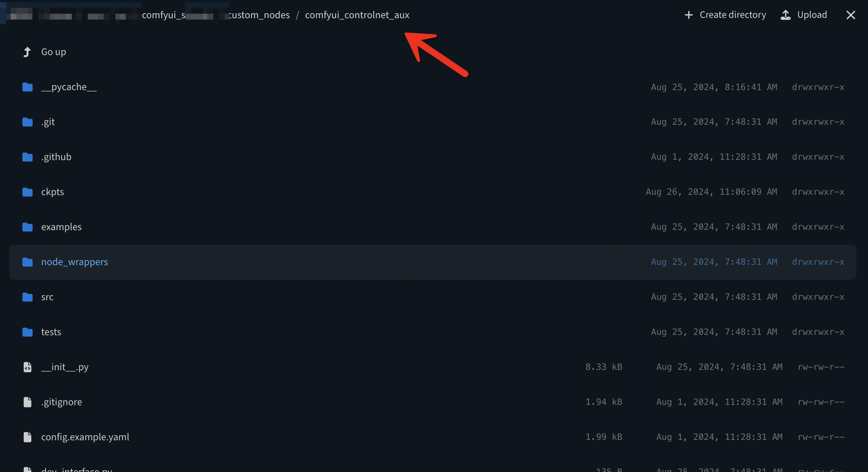Open the __init__.py file name
Viewport: 868px width, 472px height.
65,367
